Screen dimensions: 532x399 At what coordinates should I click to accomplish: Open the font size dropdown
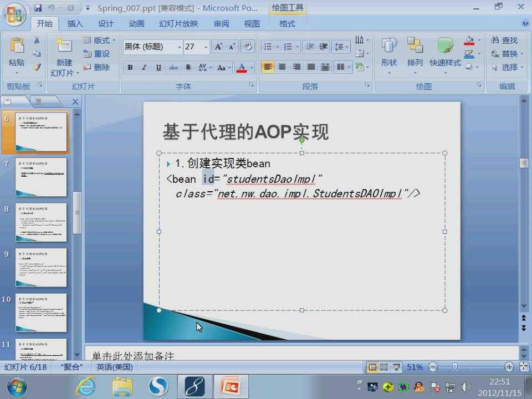click(206, 47)
